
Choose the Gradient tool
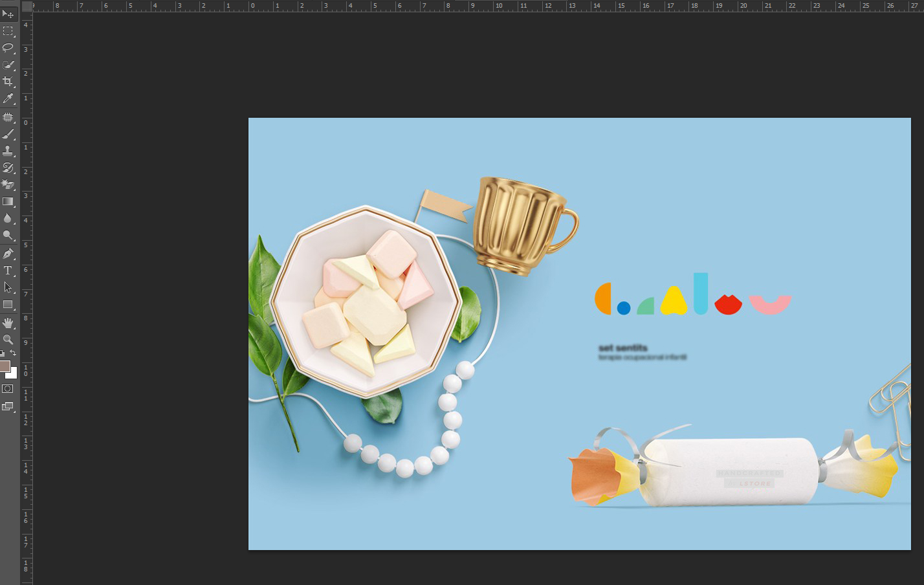click(8, 201)
